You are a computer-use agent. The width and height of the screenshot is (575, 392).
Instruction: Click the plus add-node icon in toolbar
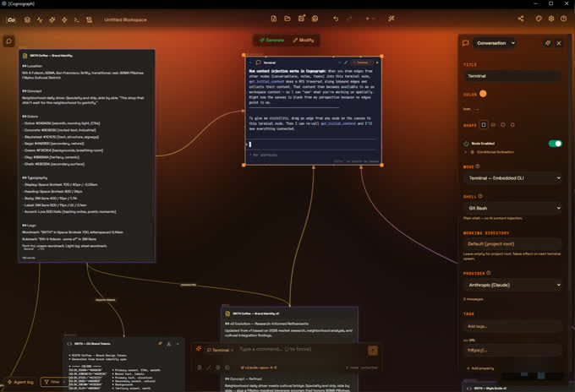(368, 19)
